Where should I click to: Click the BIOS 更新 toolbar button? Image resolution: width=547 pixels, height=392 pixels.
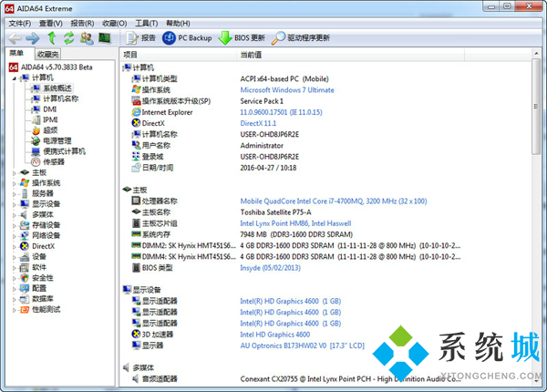[x=242, y=37]
